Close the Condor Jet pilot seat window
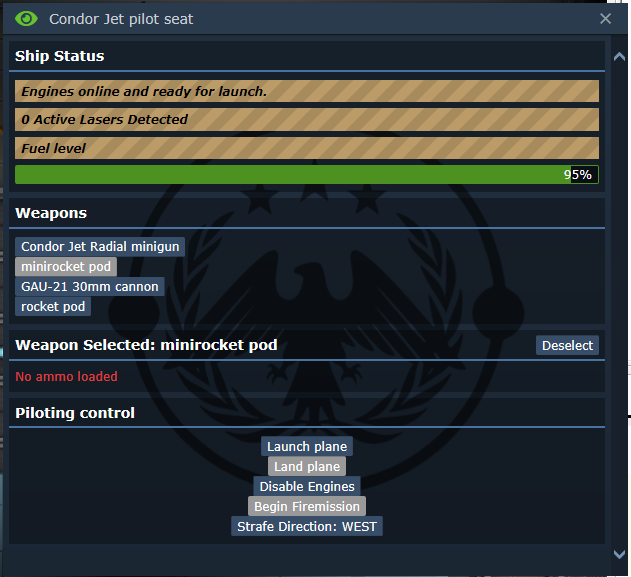This screenshot has height=577, width=631. pyautogui.click(x=605, y=19)
